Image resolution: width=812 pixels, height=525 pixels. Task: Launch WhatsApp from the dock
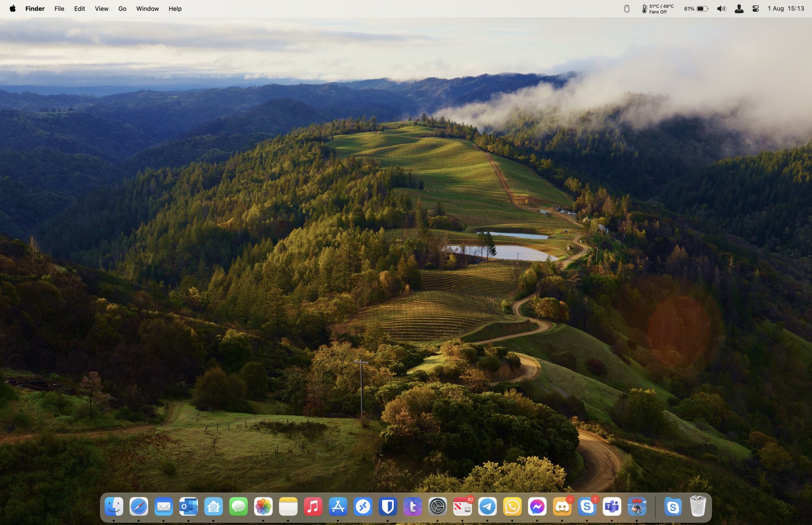tap(512, 506)
